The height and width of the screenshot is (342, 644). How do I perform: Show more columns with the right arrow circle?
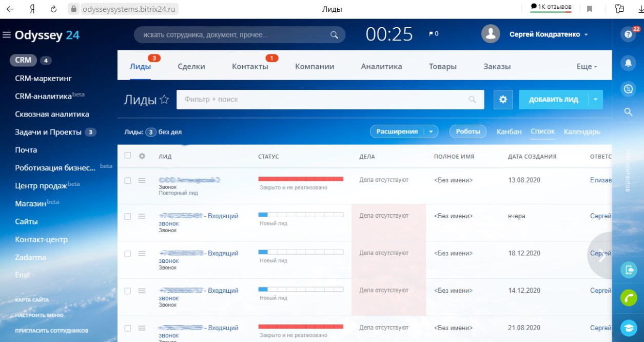pos(601,255)
